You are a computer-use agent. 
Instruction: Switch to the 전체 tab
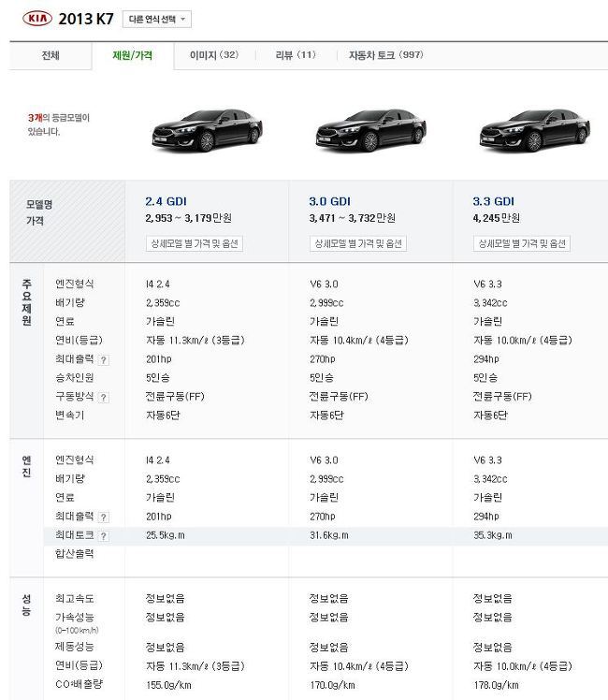click(x=51, y=55)
